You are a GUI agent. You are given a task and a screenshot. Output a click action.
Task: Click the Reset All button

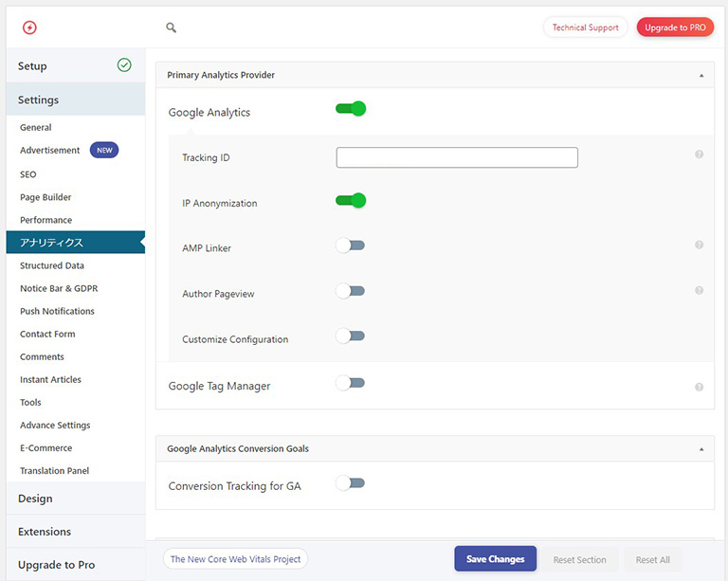653,559
